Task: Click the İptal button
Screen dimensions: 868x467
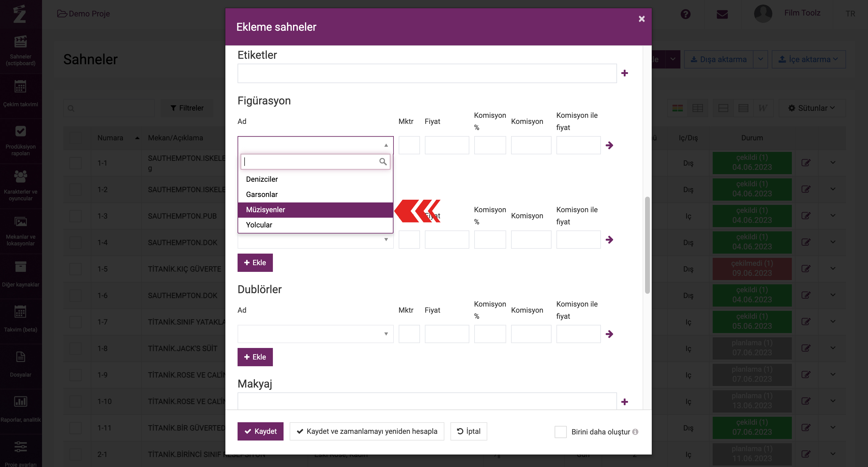Action: coord(468,431)
